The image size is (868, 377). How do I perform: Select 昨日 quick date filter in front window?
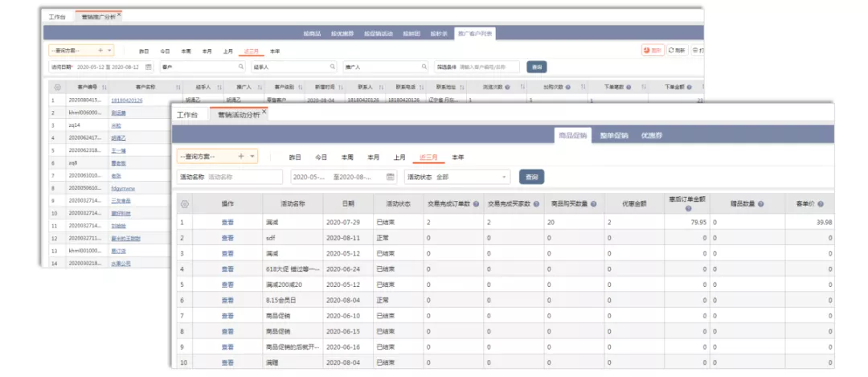click(x=295, y=157)
